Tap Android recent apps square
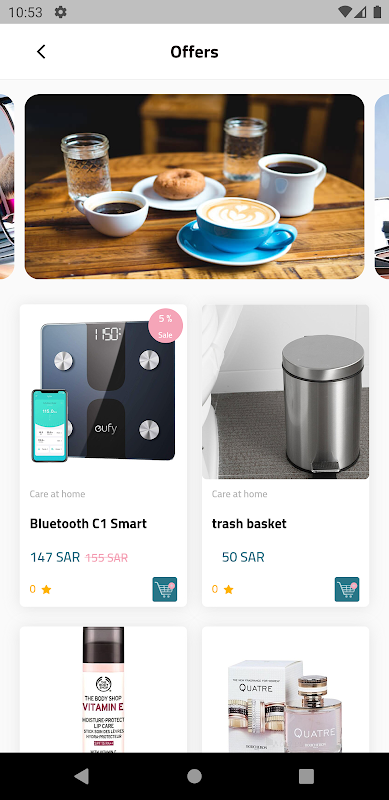389x800 pixels. [306, 776]
